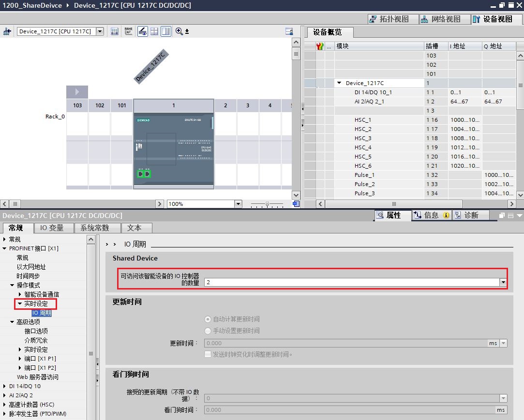
Task: Open the 更新时间 ms dropdown
Action: click(x=503, y=343)
